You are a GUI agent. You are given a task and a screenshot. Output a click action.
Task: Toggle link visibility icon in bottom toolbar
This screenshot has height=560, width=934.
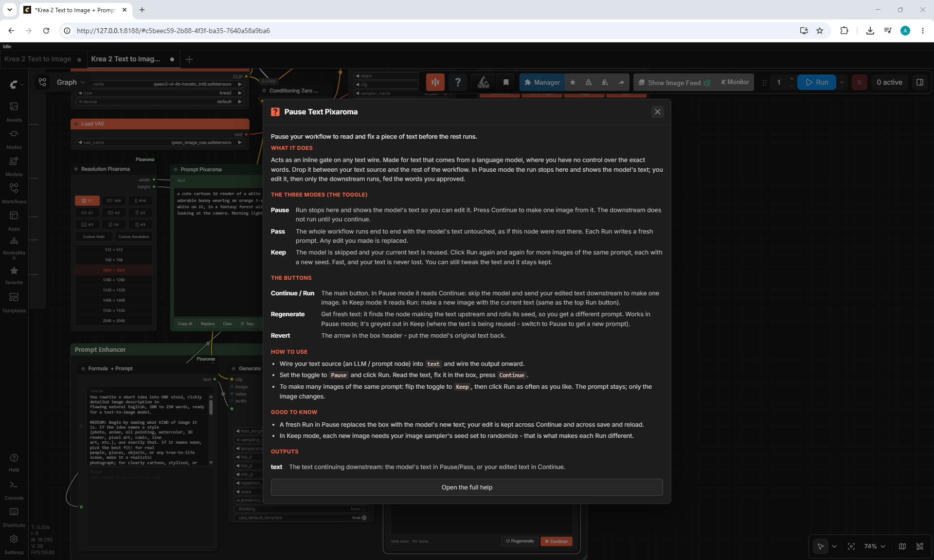tap(920, 546)
